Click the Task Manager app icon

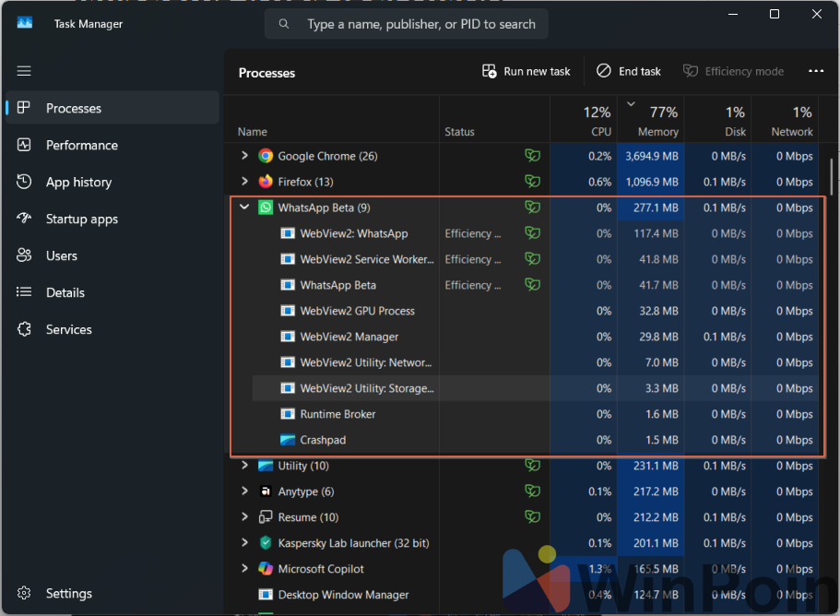coord(25,23)
